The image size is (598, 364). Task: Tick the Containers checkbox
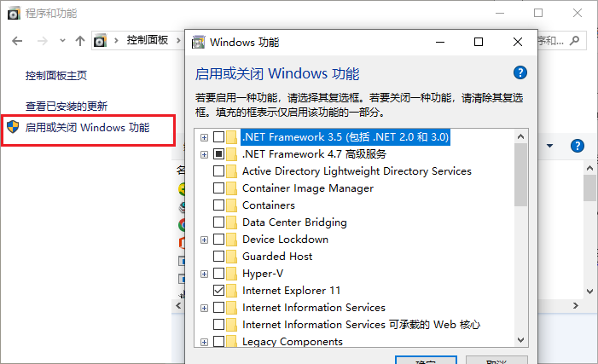click(218, 205)
